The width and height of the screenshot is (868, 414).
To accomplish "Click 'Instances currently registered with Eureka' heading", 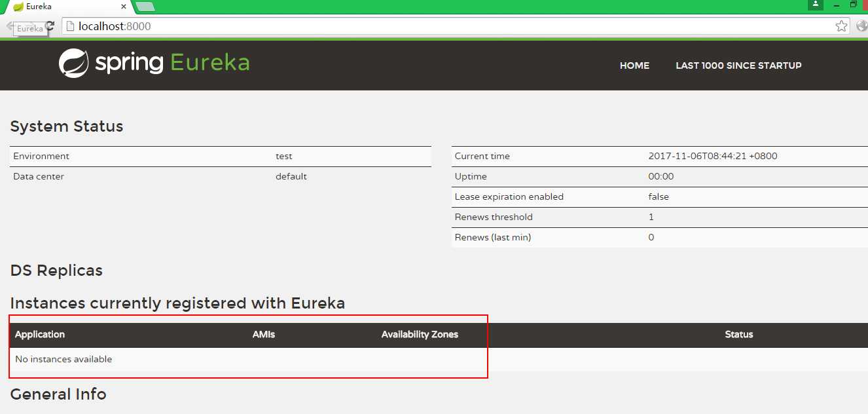I will 177,303.
